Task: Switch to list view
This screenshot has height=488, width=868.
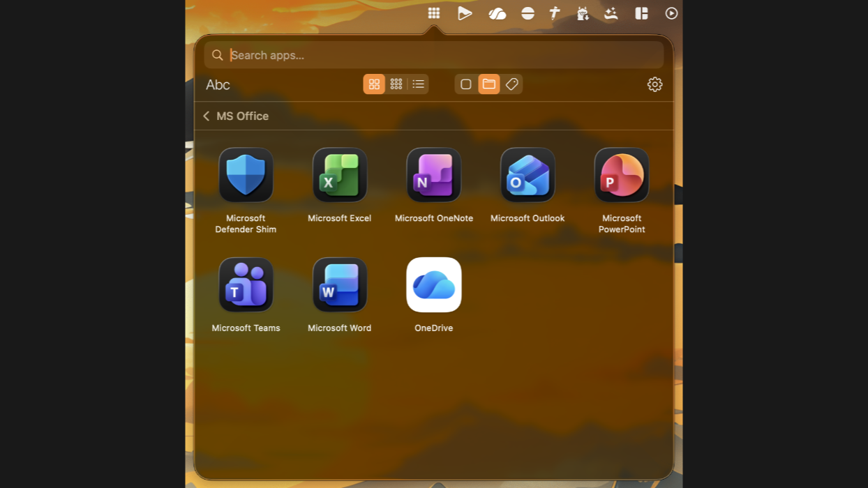Action: click(418, 84)
